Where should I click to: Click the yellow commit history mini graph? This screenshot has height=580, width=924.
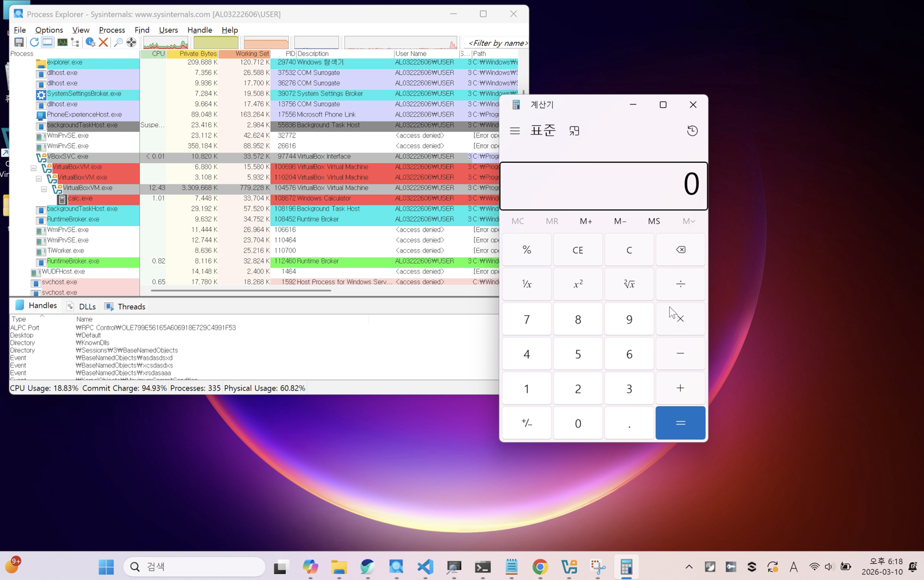(x=215, y=43)
